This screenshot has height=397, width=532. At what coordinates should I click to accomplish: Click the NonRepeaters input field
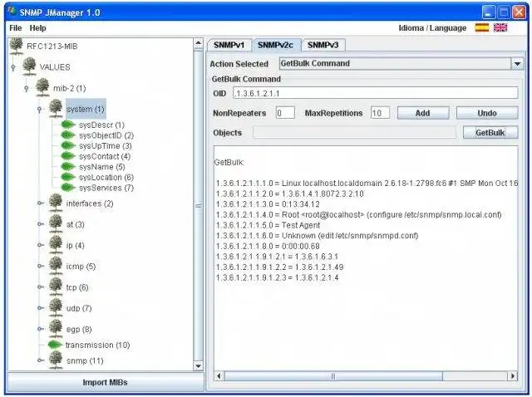pos(285,113)
